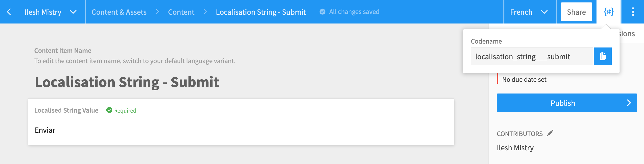Go to Content & Assets breadcrumb
The height and width of the screenshot is (164, 644).
click(x=119, y=12)
